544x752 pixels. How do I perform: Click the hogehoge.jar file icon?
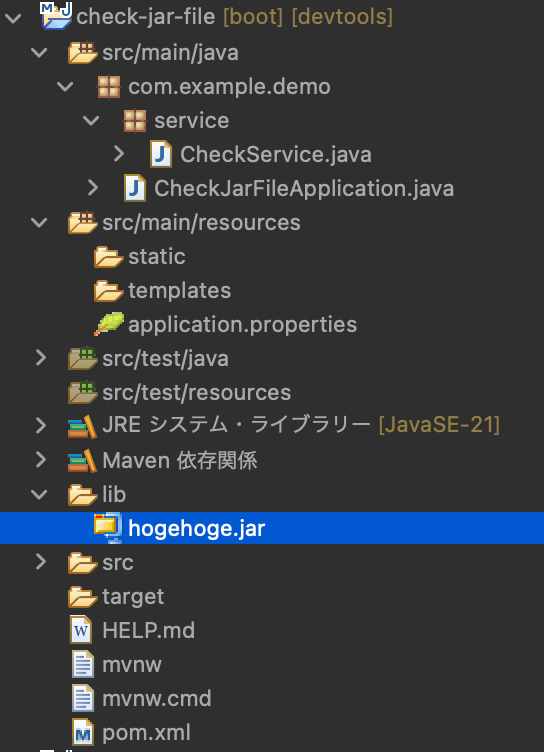108,528
